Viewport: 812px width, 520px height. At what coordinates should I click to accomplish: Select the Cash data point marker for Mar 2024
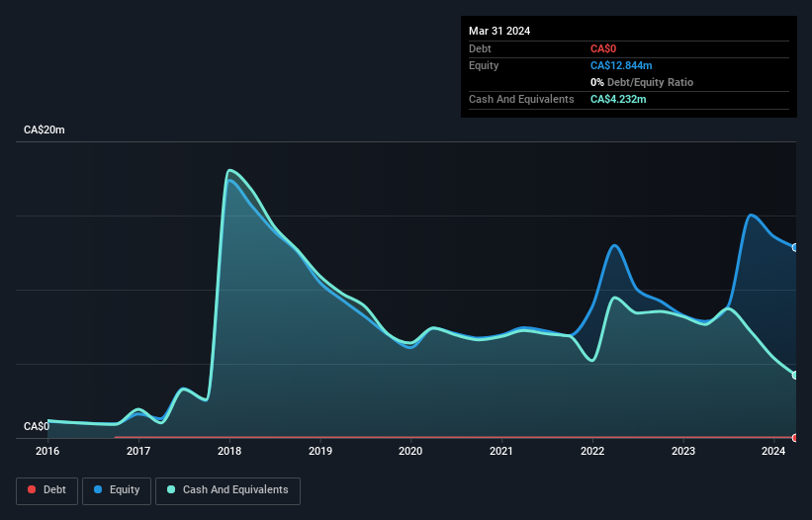tap(795, 375)
